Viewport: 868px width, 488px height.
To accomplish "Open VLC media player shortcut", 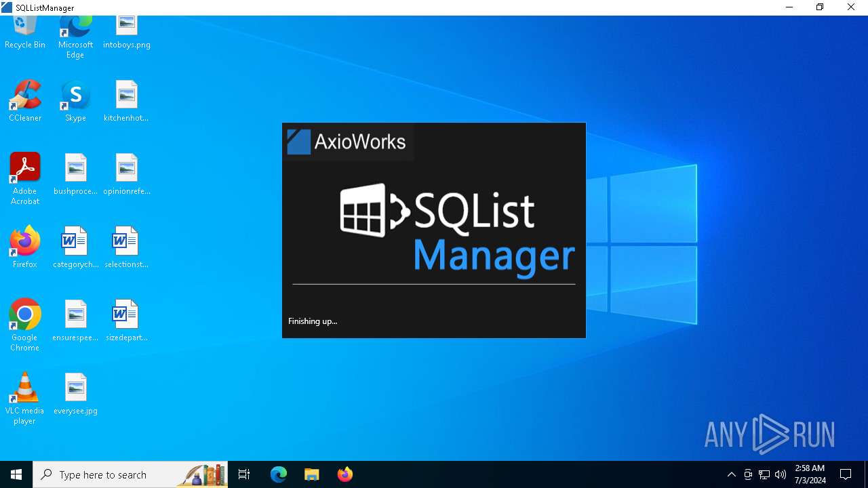I will [x=25, y=399].
